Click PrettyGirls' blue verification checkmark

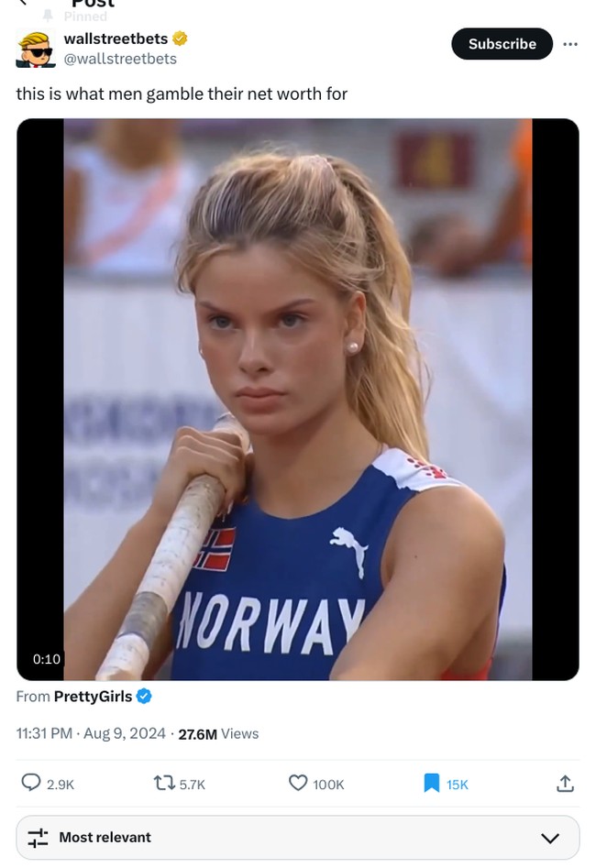(143, 697)
